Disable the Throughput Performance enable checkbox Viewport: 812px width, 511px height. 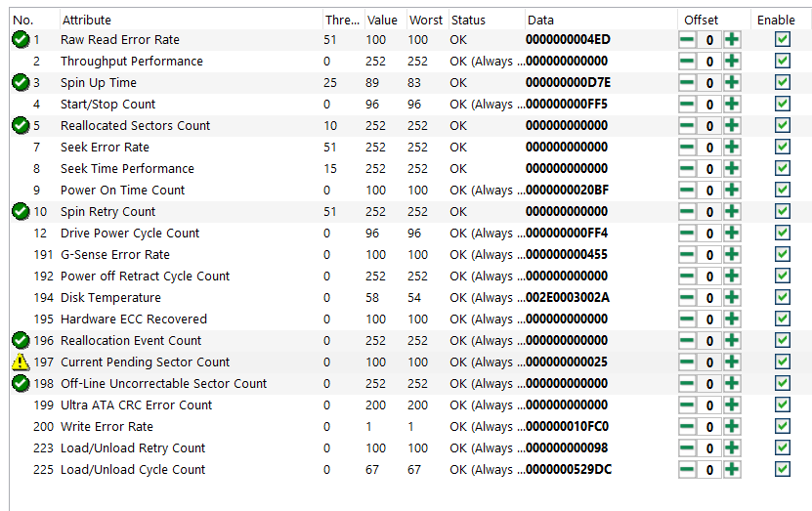[x=782, y=62]
